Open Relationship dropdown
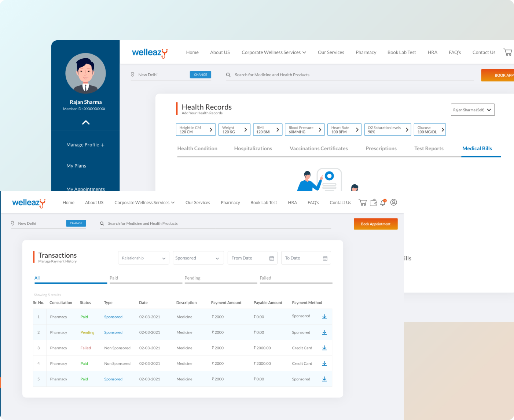The image size is (514, 420). click(x=144, y=258)
